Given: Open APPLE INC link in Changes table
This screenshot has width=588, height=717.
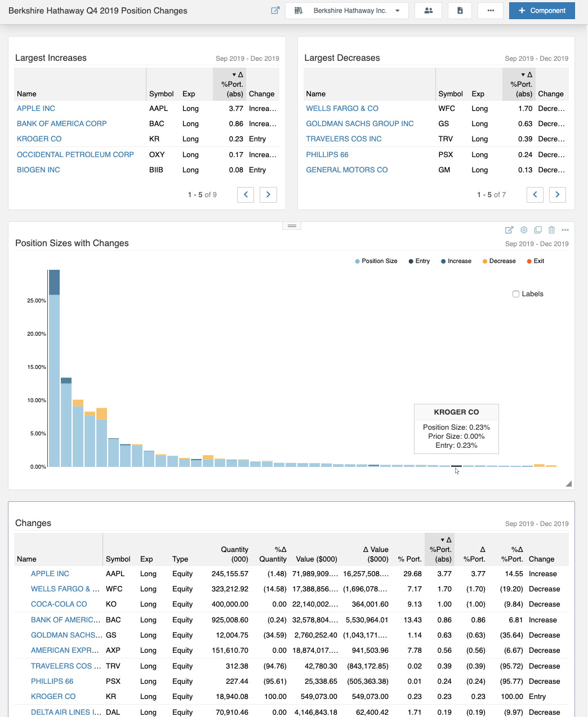Looking at the screenshot, I should [x=50, y=574].
